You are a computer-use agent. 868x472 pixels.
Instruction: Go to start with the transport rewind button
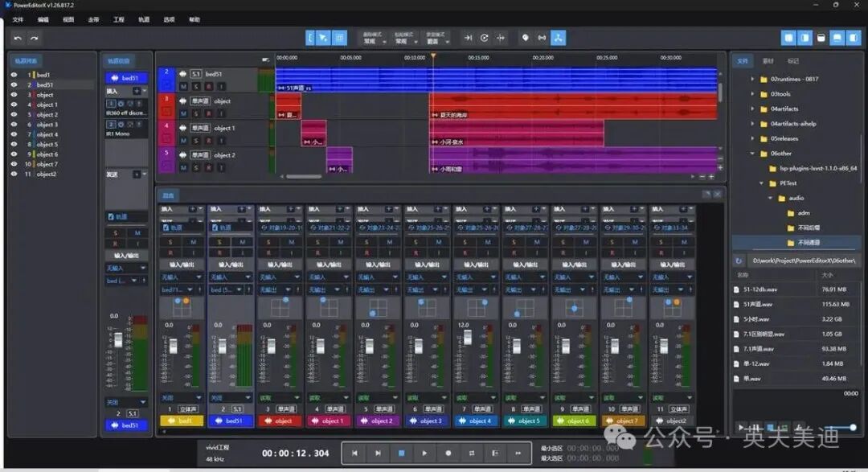click(355, 454)
